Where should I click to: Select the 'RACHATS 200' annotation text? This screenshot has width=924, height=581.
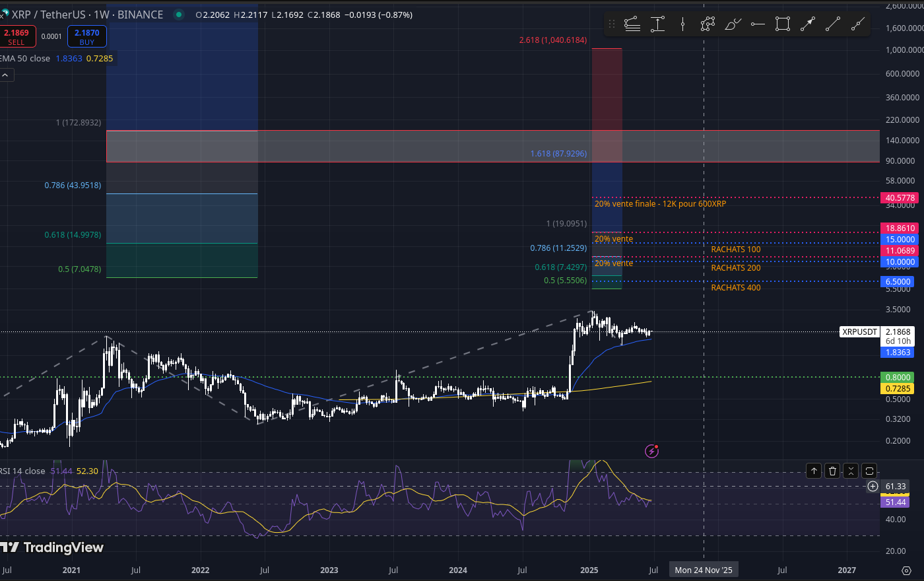[736, 268]
